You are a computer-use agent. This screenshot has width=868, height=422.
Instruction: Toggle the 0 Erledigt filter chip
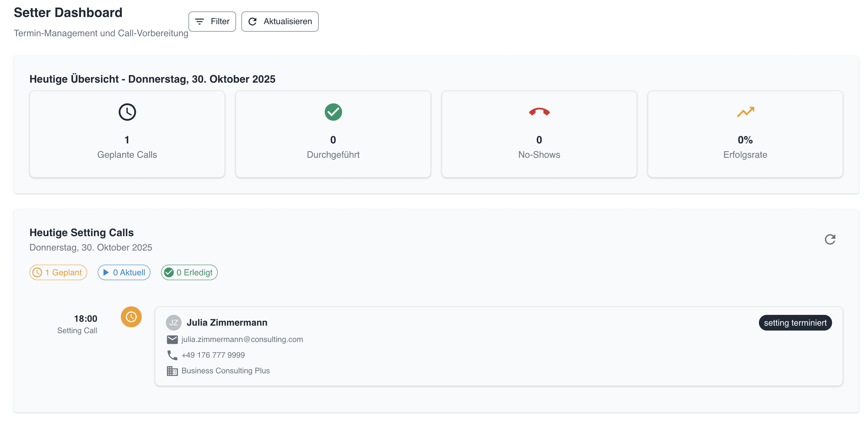pos(189,272)
